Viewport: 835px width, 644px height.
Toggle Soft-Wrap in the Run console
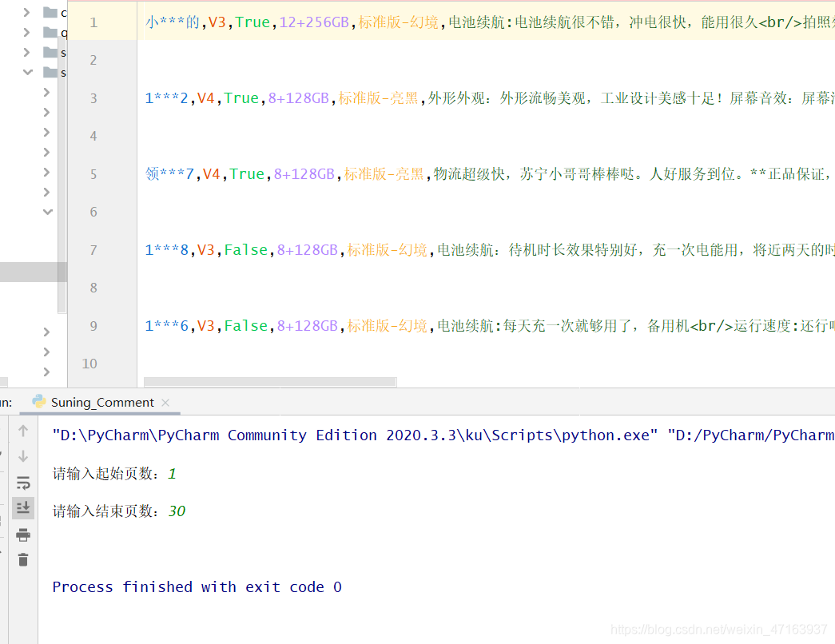23,483
